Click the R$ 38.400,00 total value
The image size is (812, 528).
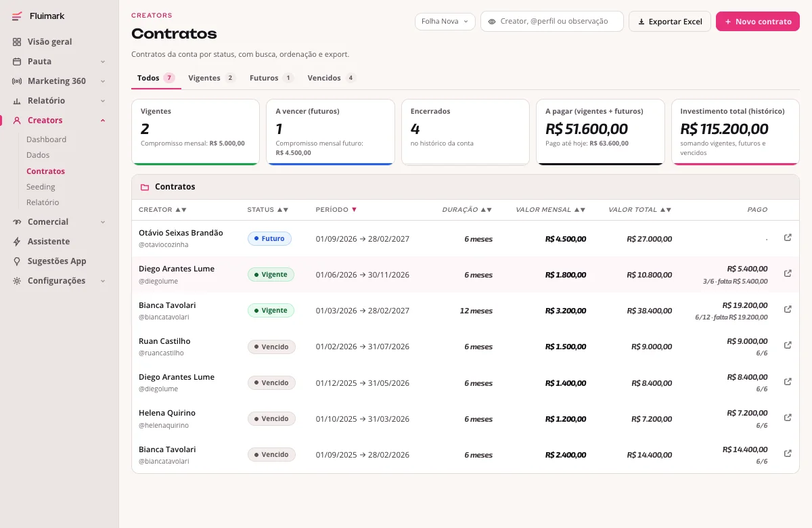click(x=650, y=311)
